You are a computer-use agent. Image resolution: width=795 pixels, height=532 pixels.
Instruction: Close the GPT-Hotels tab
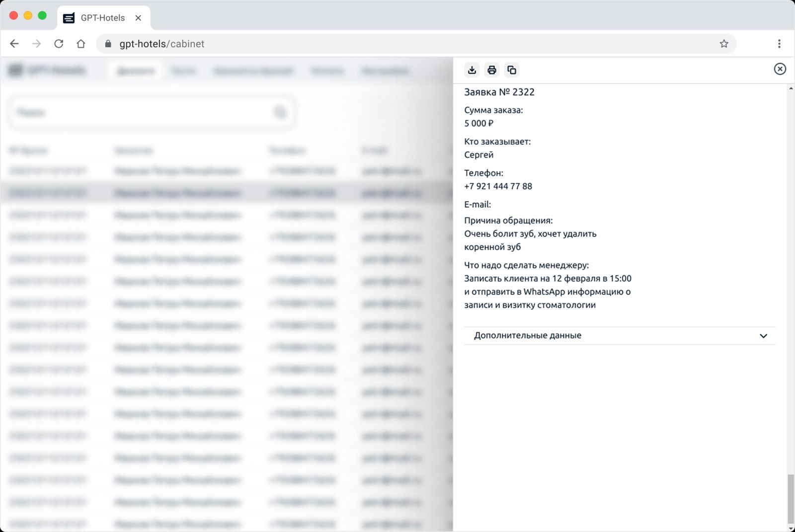pos(138,18)
